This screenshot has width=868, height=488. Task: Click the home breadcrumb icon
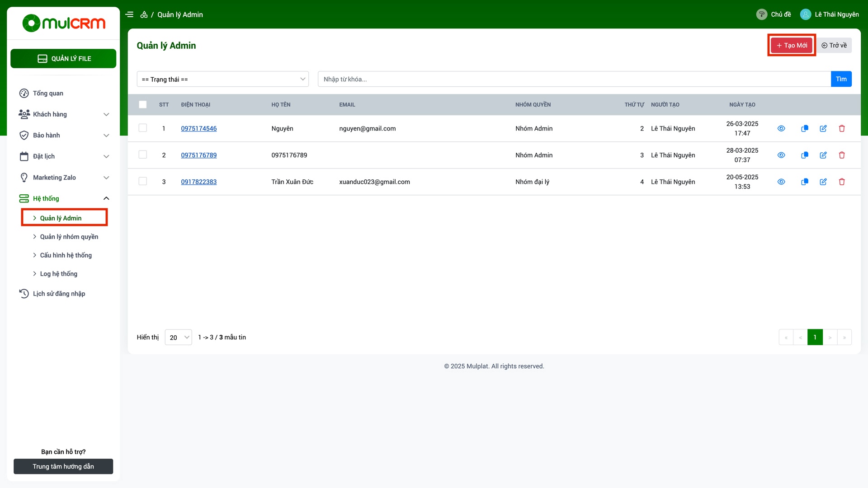tap(144, 14)
